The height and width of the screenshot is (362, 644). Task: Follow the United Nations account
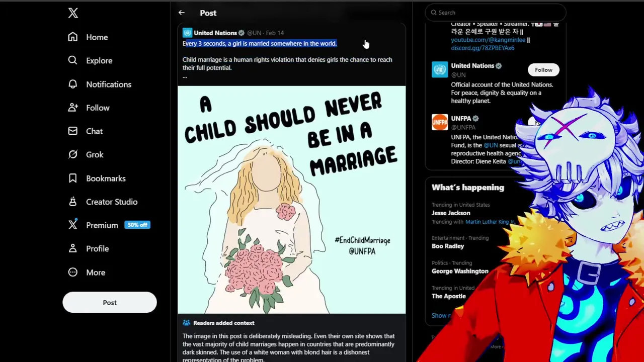[543, 70]
